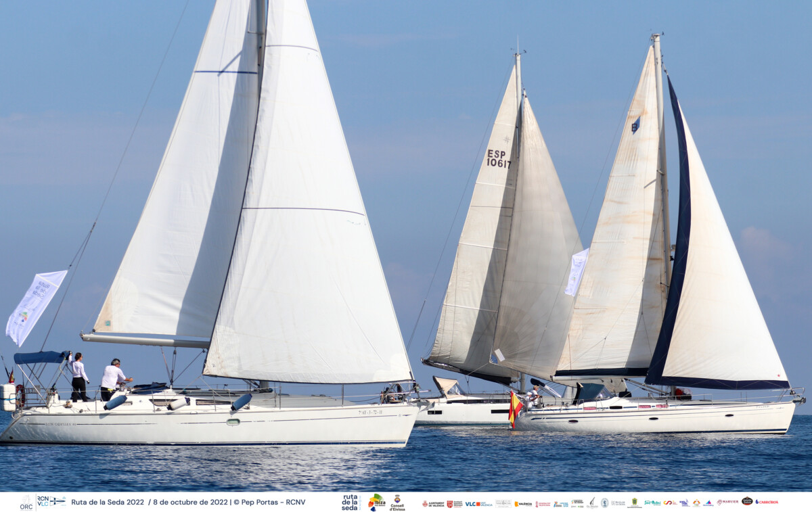Click the '© Pep Portas - RCNV' credit
This screenshot has height=512, width=812.
click(269, 502)
